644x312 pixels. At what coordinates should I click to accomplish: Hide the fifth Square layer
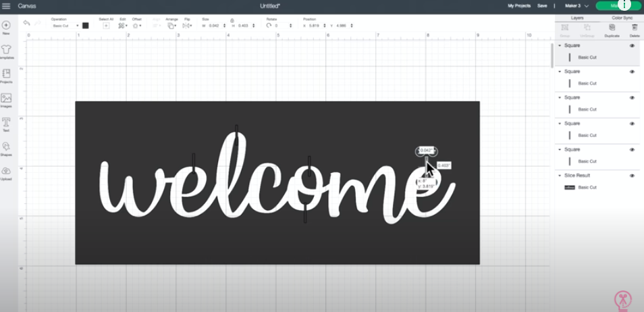click(632, 150)
